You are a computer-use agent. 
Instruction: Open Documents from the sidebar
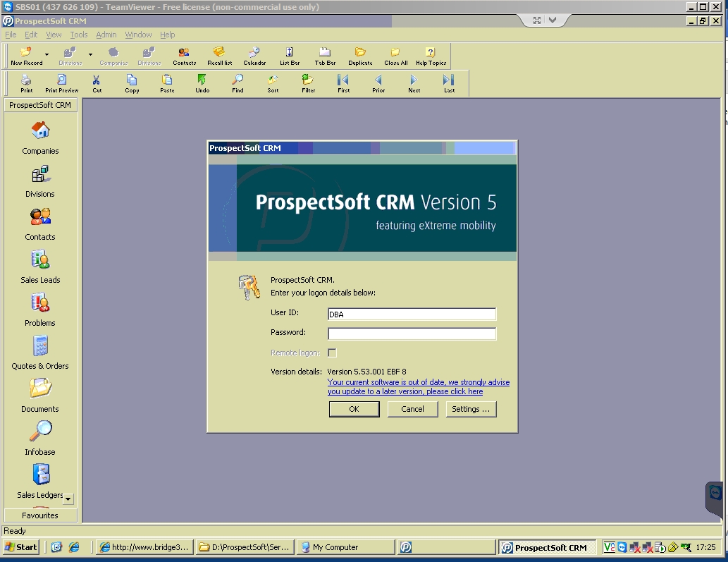click(40, 396)
